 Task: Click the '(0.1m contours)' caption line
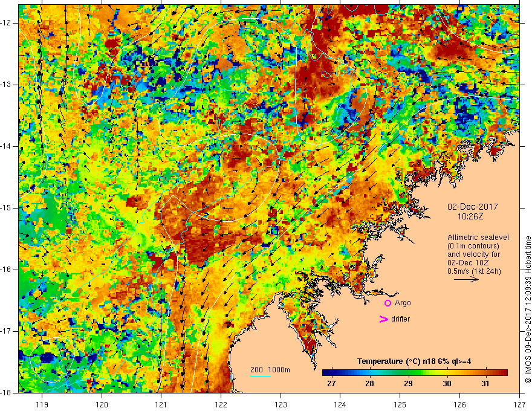[x=473, y=246]
